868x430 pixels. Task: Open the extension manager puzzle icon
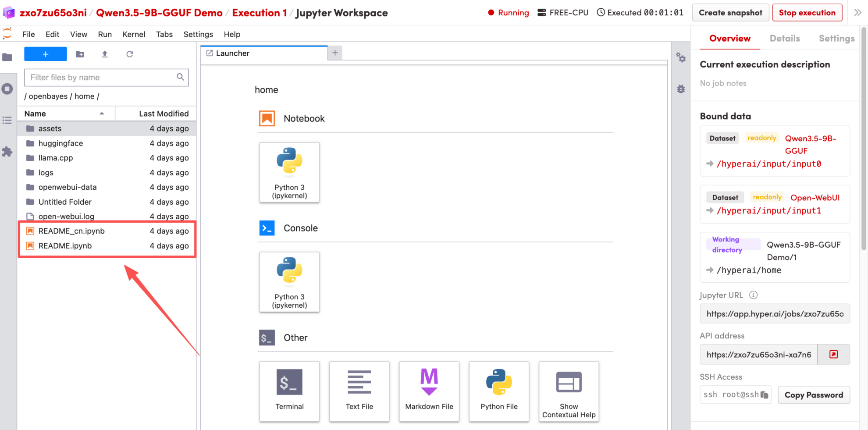(x=7, y=152)
